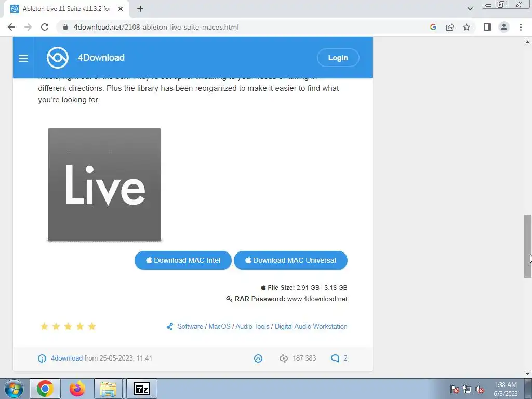Open Chrome from the taskbar

pos(45,389)
